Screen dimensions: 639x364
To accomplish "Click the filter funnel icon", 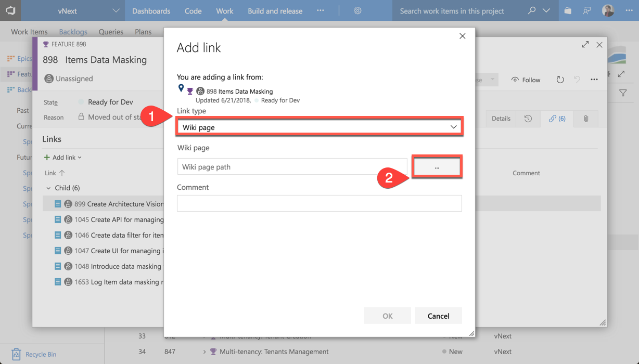I will pos(623,93).
